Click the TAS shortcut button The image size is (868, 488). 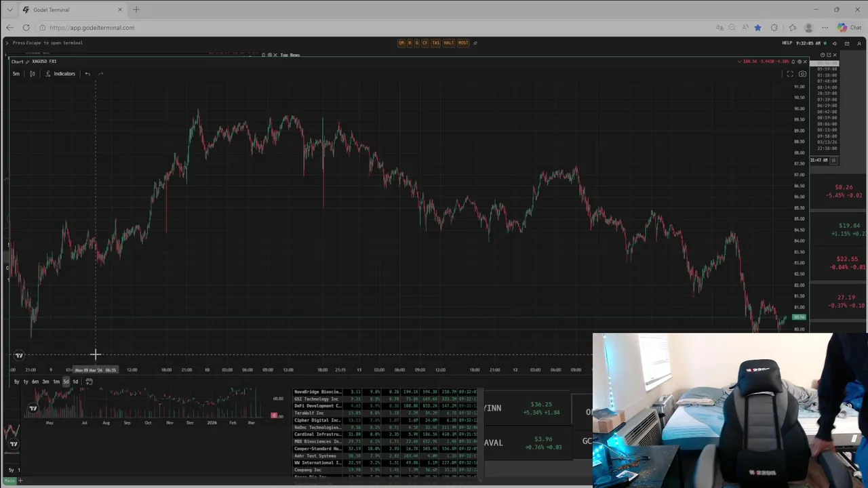(435, 43)
